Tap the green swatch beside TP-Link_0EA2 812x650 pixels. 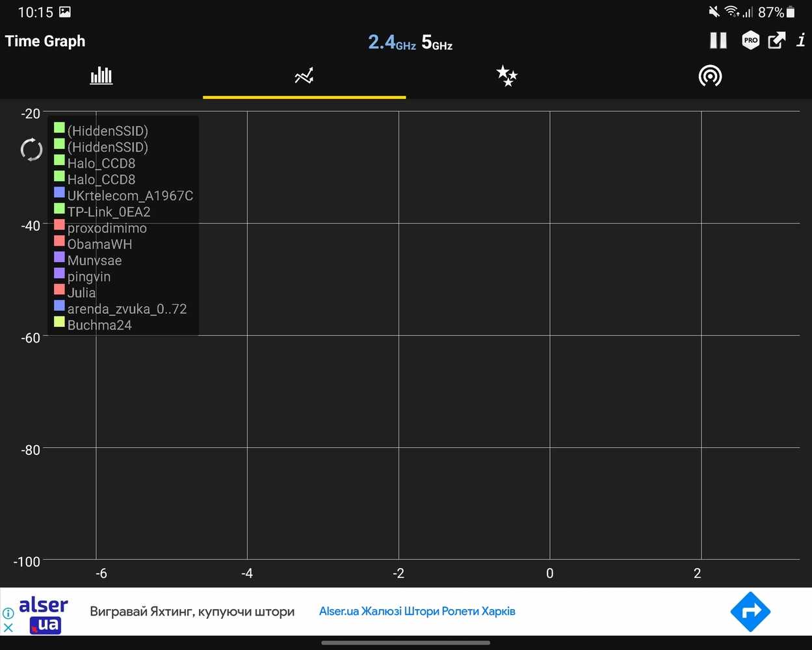(x=59, y=209)
